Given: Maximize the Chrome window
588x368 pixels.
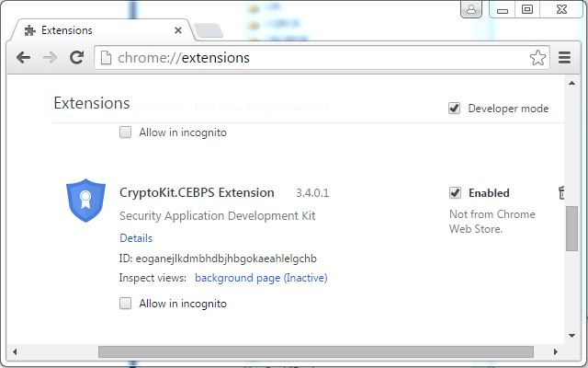Looking at the screenshot, I should (527, 9).
